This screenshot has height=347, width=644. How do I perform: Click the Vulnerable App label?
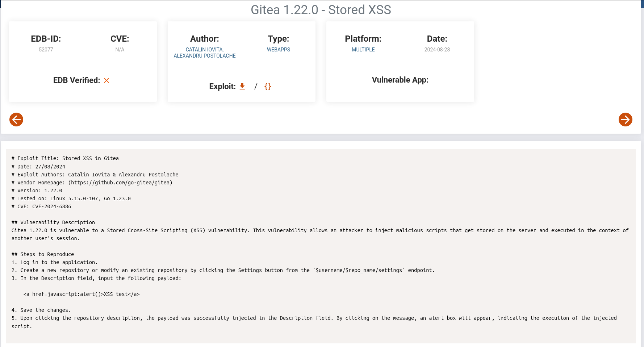click(400, 80)
